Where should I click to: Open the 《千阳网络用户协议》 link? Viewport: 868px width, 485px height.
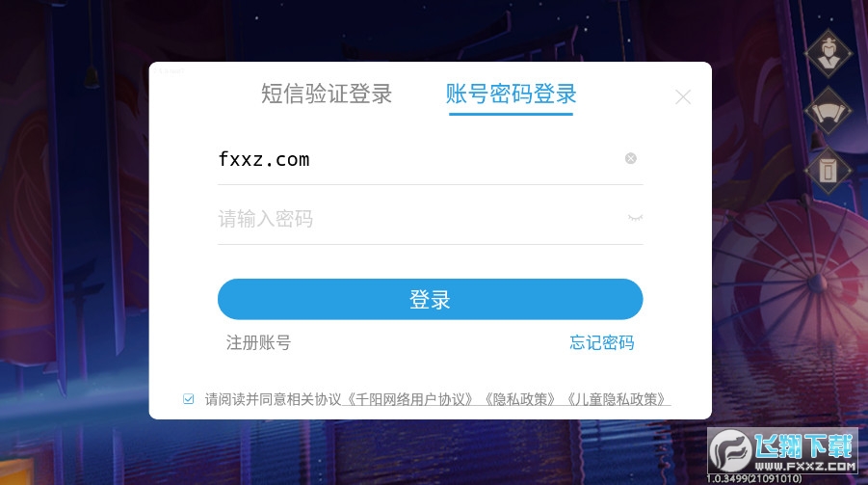pos(409,399)
